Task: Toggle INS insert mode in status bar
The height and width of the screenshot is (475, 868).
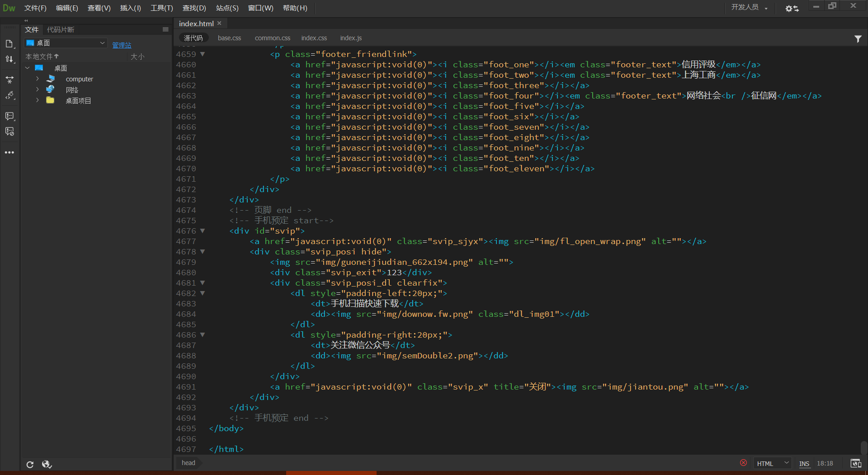Action: [804, 463]
